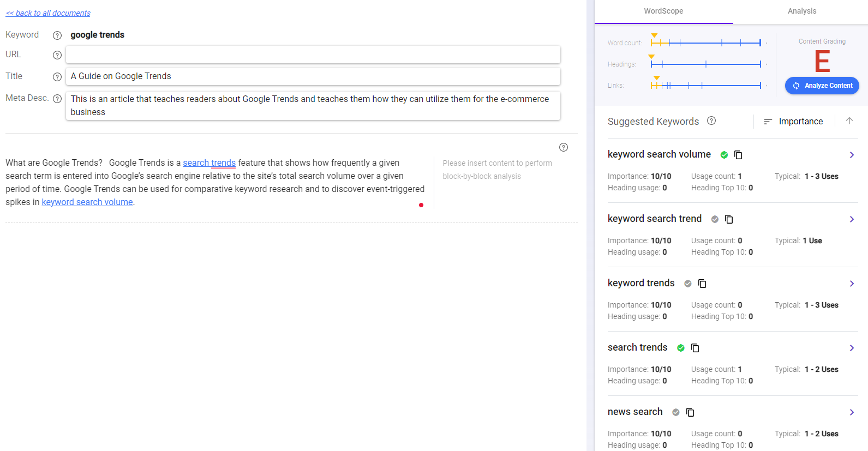This screenshot has width=868, height=451.
Task: Click the red dot marker beside paragraph
Action: [421, 205]
